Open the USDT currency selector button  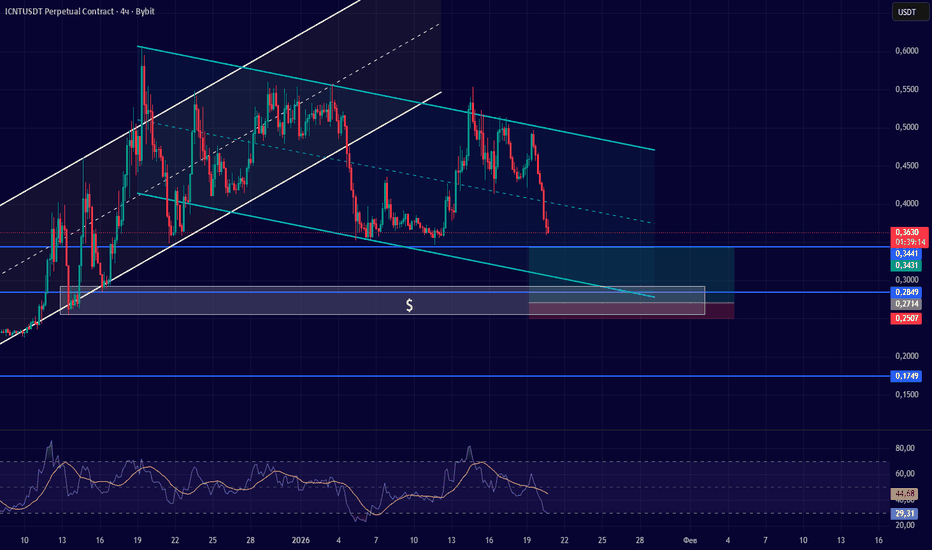pos(909,12)
